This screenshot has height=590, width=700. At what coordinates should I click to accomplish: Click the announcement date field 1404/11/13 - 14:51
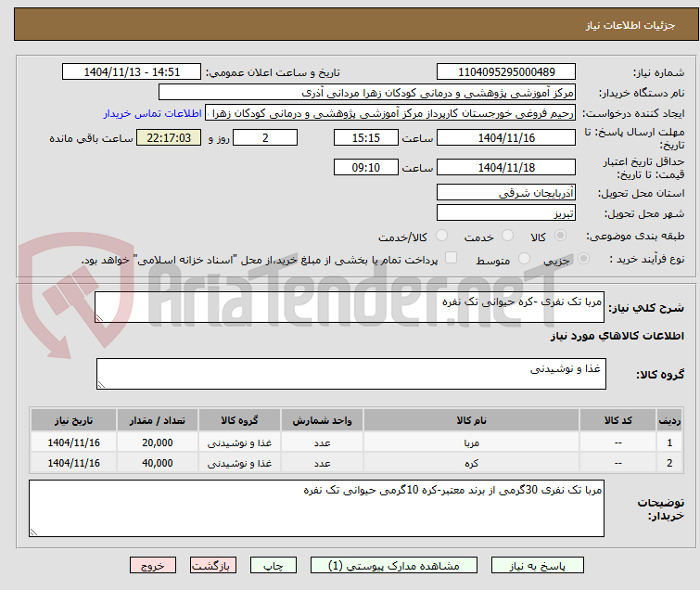132,72
